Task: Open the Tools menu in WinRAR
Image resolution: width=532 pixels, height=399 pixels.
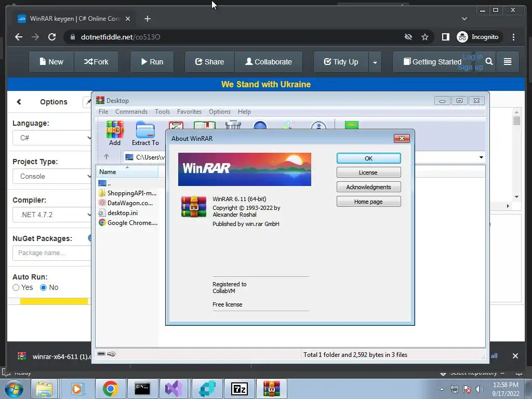Action: coord(162,112)
